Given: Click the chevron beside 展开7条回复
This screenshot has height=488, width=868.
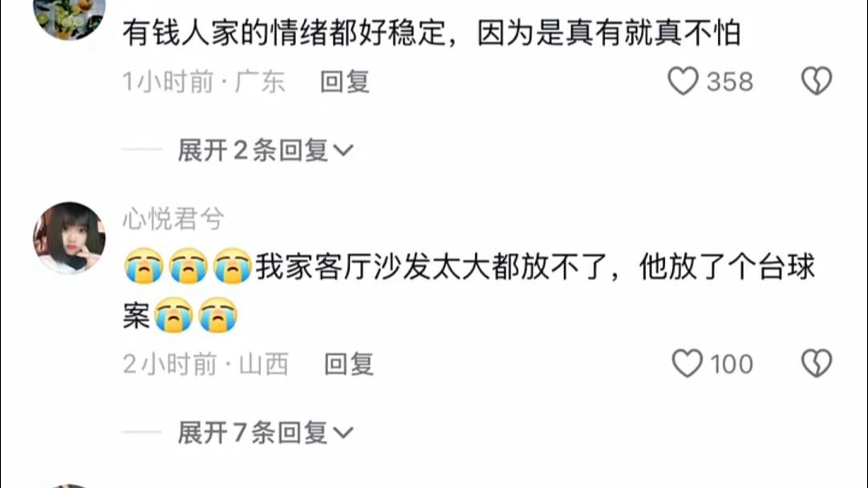Looking at the screenshot, I should tap(343, 433).
